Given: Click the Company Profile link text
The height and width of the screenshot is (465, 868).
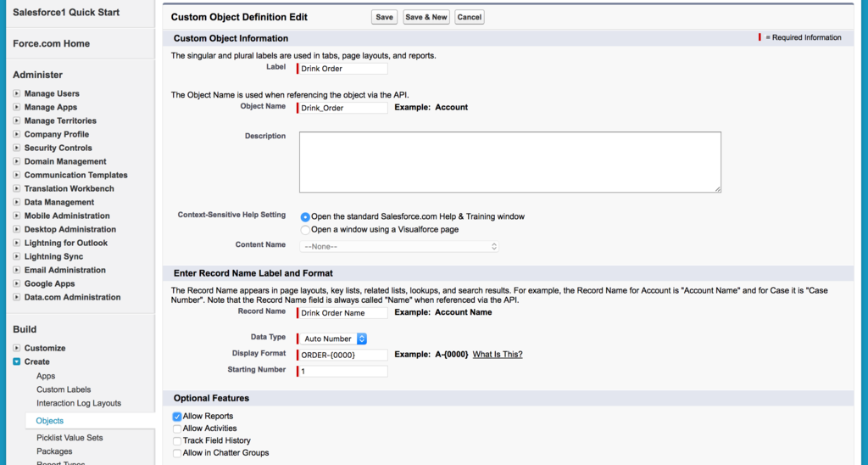Looking at the screenshot, I should point(57,134).
